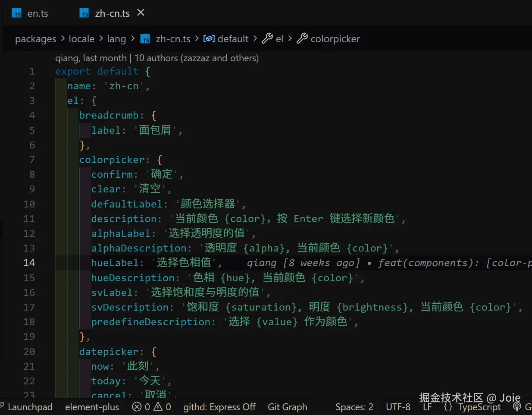Click alphaDescription property text

click(138, 248)
